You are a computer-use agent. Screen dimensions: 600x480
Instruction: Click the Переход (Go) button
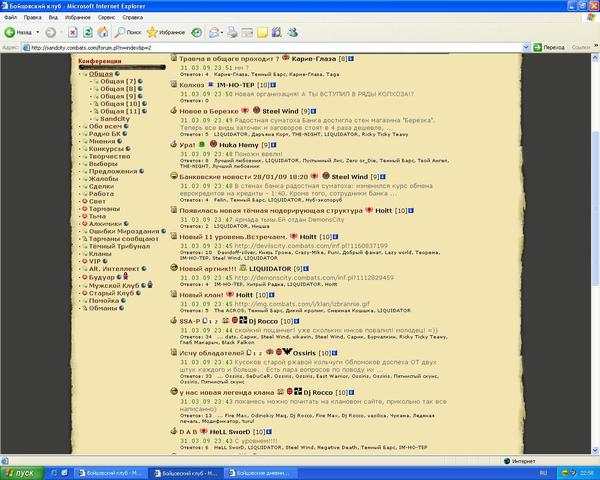coord(549,47)
